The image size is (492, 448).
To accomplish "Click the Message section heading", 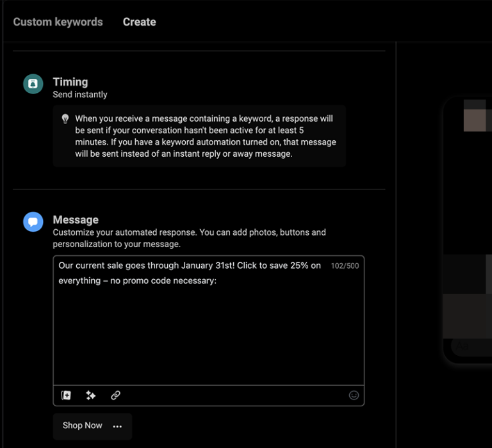I will tap(76, 220).
